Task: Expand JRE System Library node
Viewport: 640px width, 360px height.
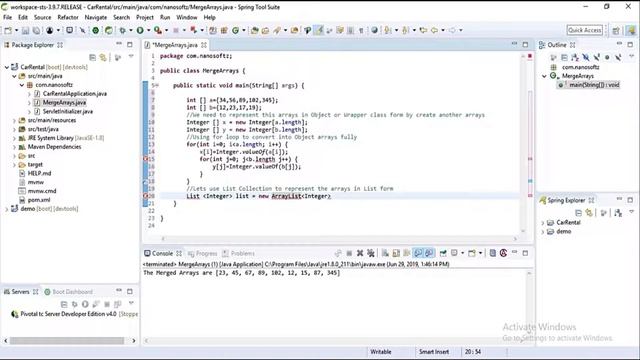Action: point(14,138)
